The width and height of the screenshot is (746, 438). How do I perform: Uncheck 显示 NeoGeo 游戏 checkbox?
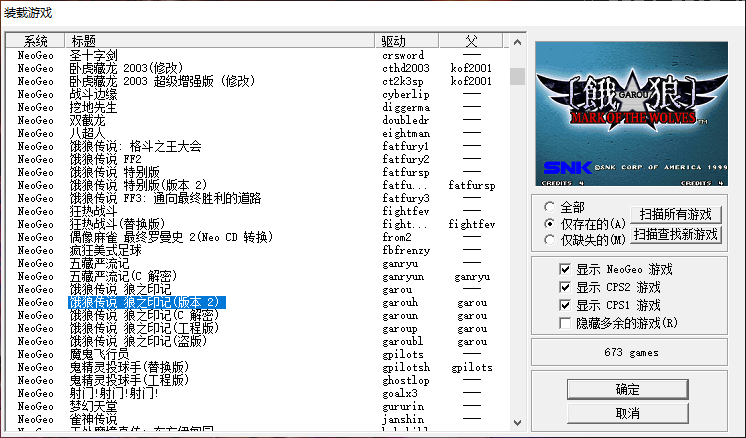[565, 269]
